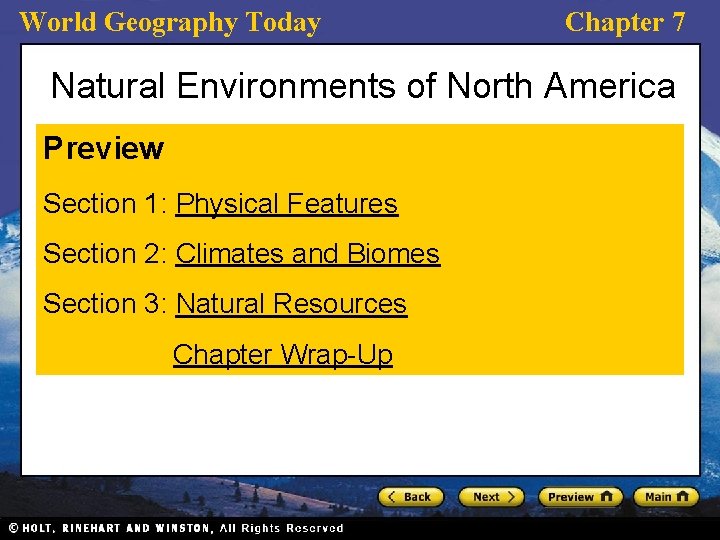Go to the previous slide with Back

(411, 497)
